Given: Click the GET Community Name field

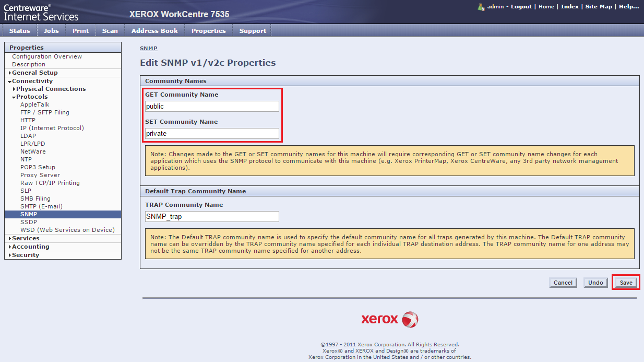Looking at the screenshot, I should [212, 107].
